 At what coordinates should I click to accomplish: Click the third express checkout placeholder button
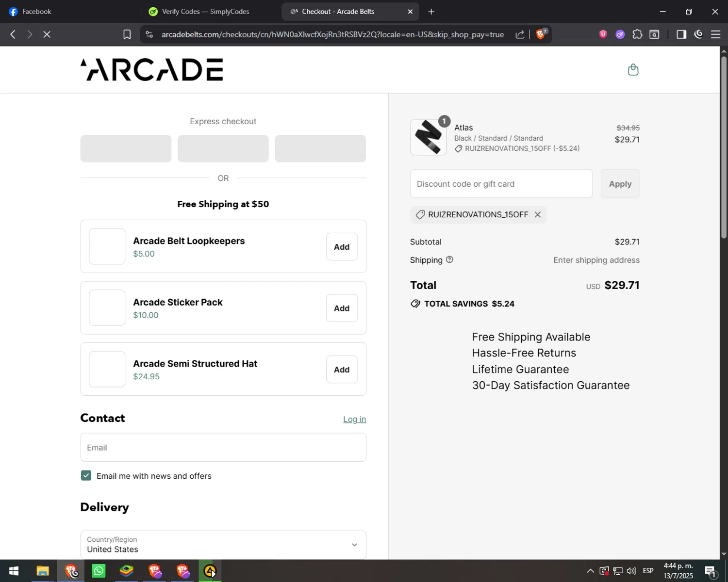(320, 148)
